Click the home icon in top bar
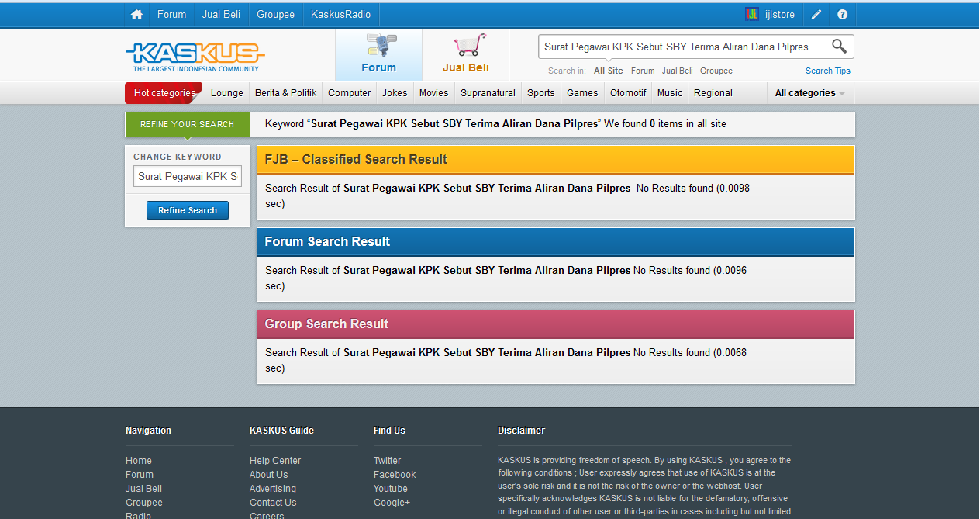 (136, 15)
